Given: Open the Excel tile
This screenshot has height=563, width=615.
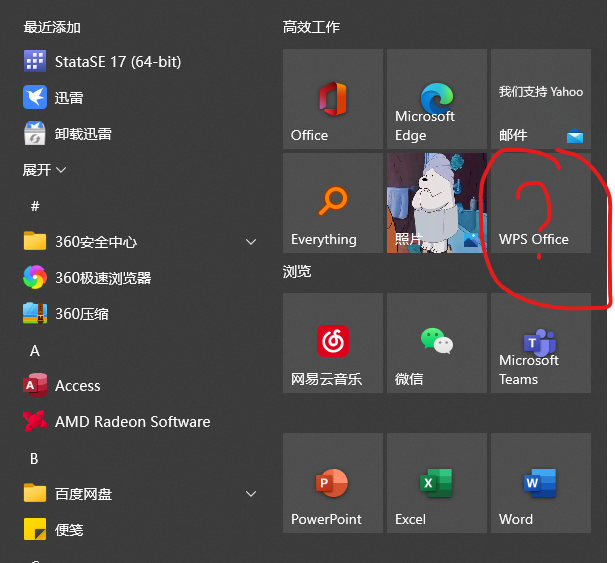Looking at the screenshot, I should pos(437,483).
